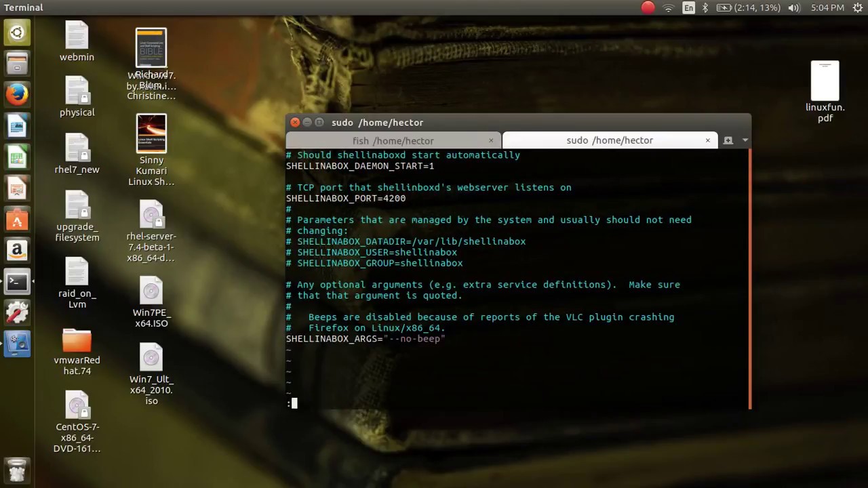Click the SHELLINABOX_ARGS="--no-beep" line
The image size is (868, 488).
(366, 339)
